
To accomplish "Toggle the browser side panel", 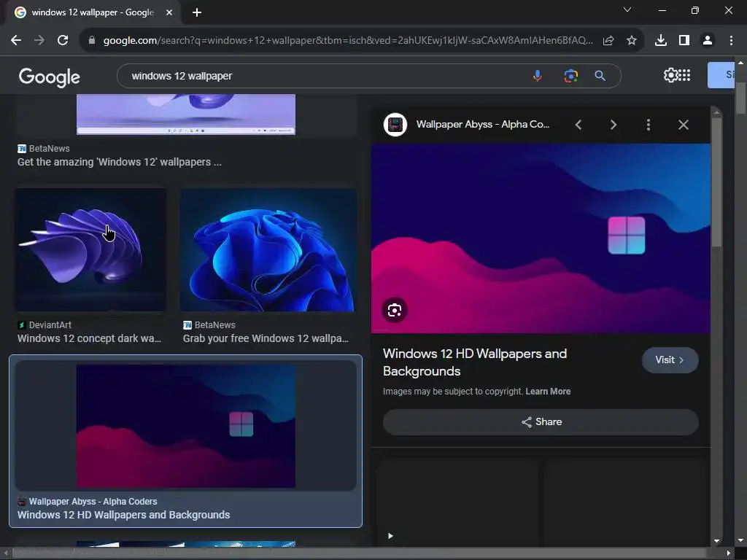I will [684, 41].
